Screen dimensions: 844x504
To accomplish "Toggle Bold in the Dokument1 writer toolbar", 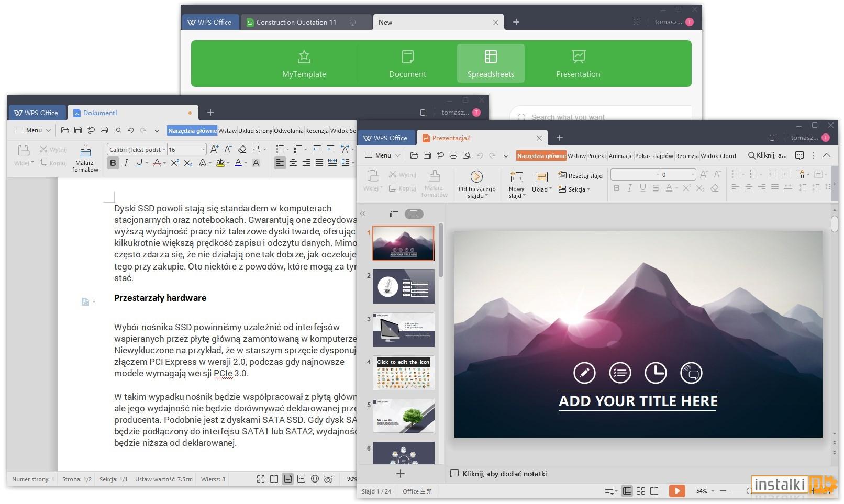I will point(113,163).
